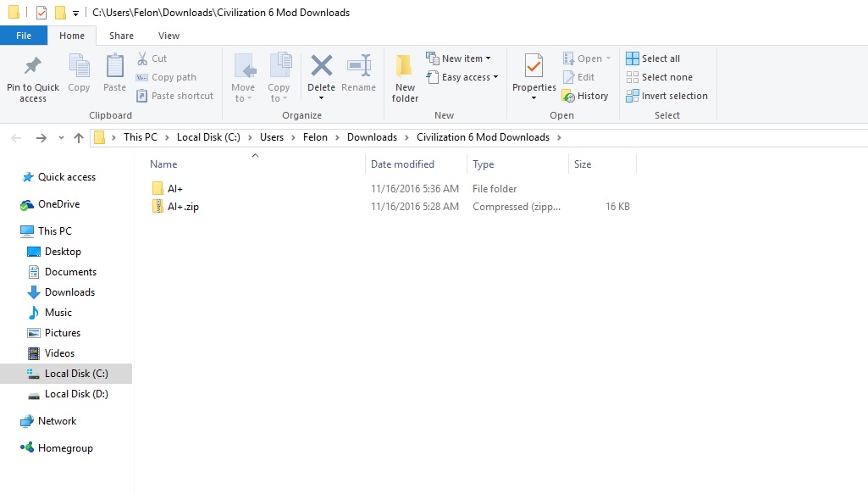
Task: Click the Copy ribbon icon
Action: tap(79, 66)
